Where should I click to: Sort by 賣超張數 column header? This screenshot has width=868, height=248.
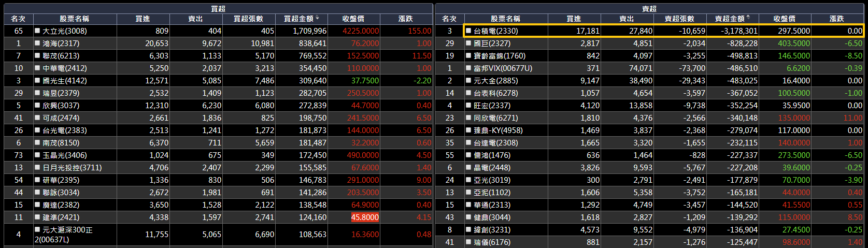679,19
